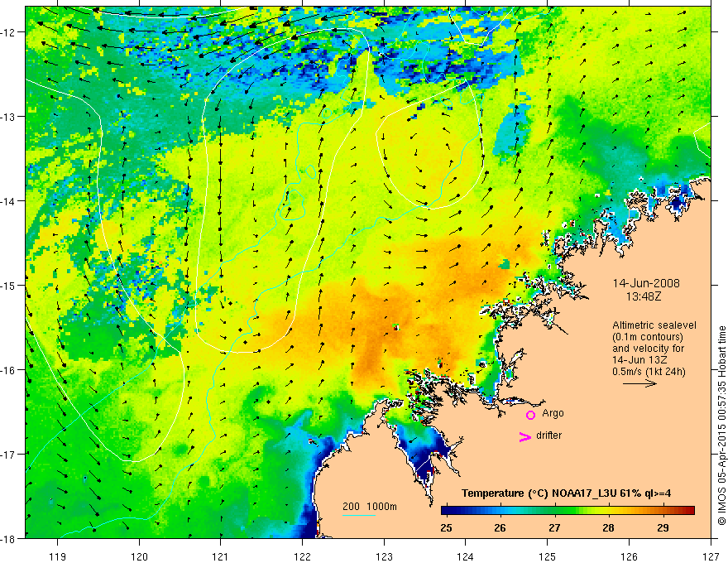Click the 0.5m/s velocity scale arrow
The height and width of the screenshot is (563, 728).
pos(639,383)
